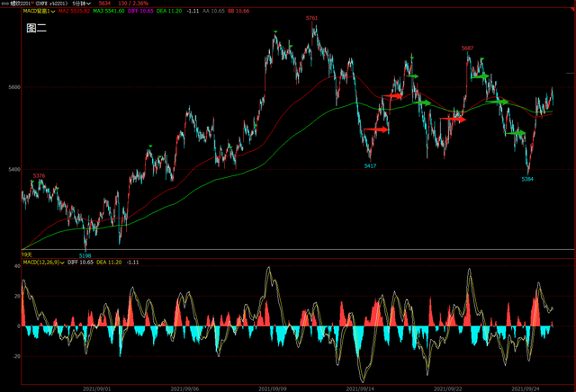Click the 5198 low price marker
This screenshot has height=392, width=576.
85,255
